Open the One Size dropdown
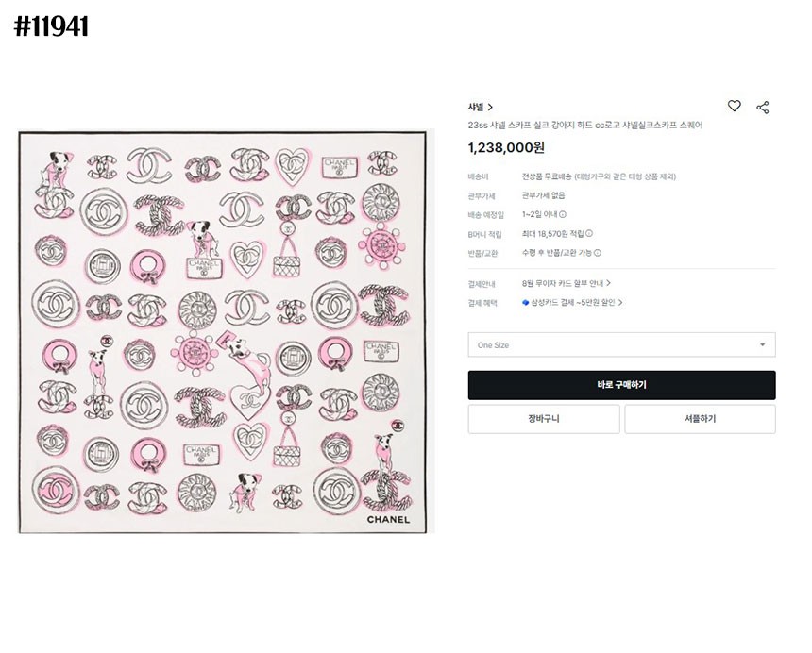 point(621,345)
